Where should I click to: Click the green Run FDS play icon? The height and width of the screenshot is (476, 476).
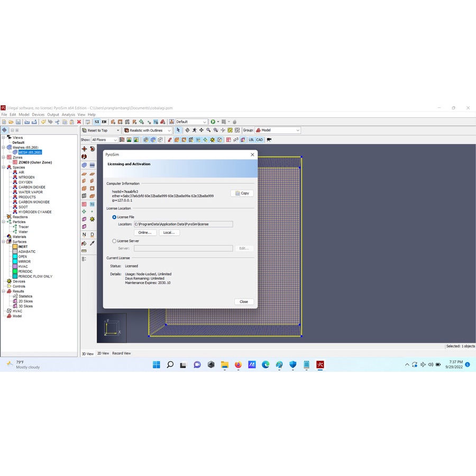[x=213, y=122]
